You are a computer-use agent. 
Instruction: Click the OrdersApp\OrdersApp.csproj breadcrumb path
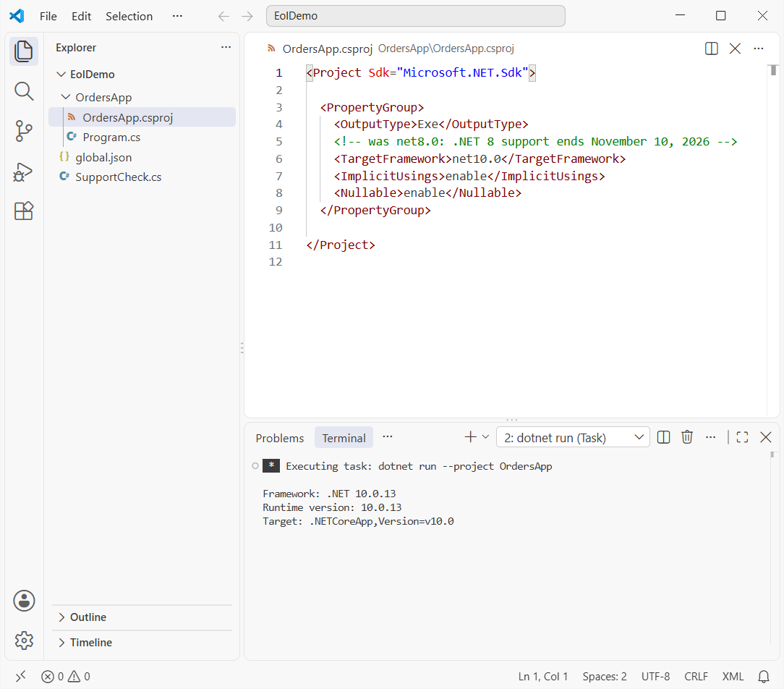[446, 48]
